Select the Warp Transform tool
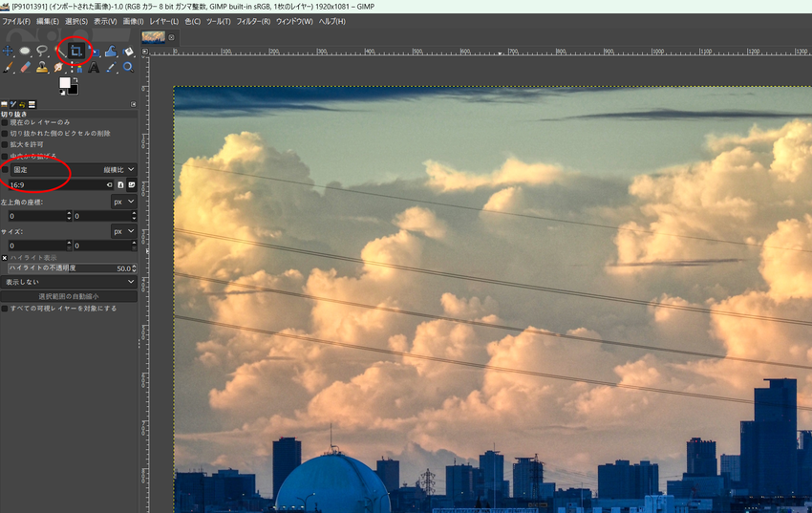 (x=111, y=52)
